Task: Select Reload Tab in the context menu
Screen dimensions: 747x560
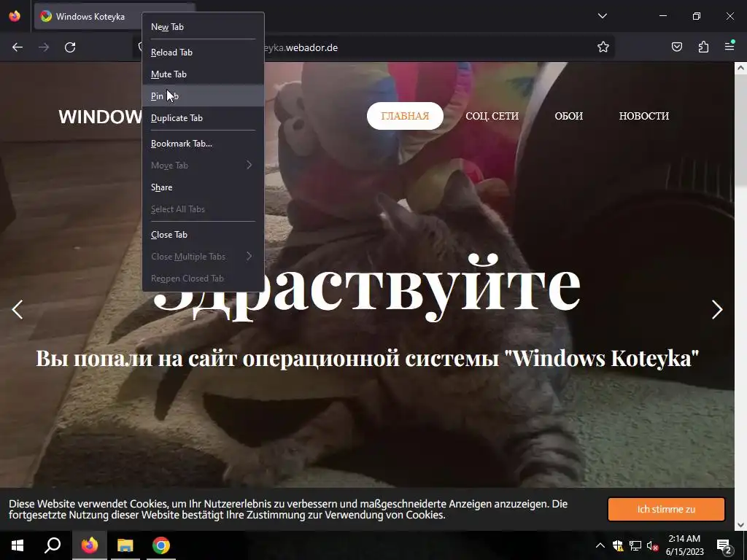Action: pos(203,52)
